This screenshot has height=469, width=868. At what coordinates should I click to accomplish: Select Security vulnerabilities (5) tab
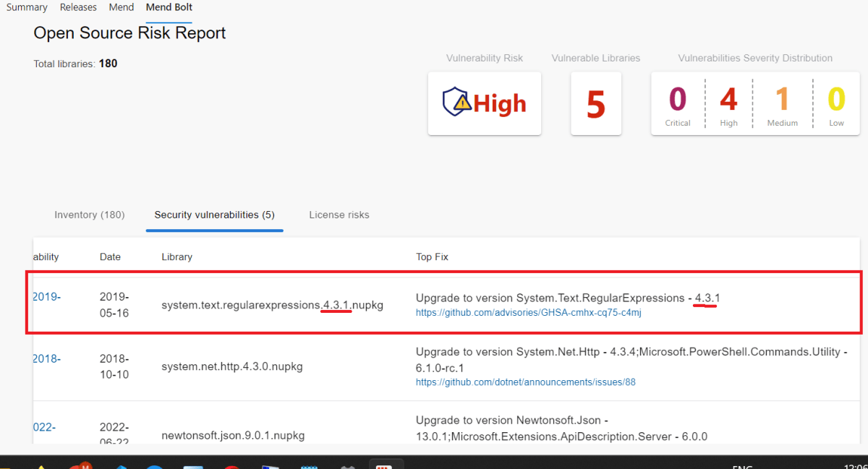coord(214,215)
